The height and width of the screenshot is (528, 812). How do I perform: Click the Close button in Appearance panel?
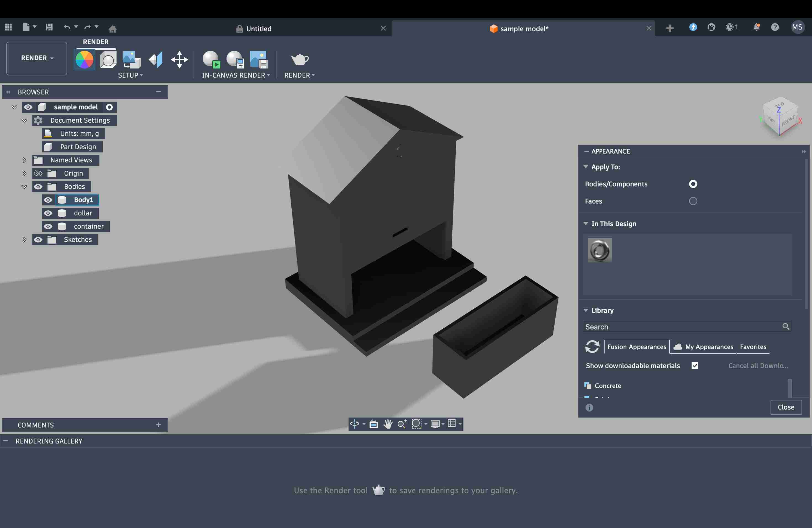pyautogui.click(x=785, y=407)
